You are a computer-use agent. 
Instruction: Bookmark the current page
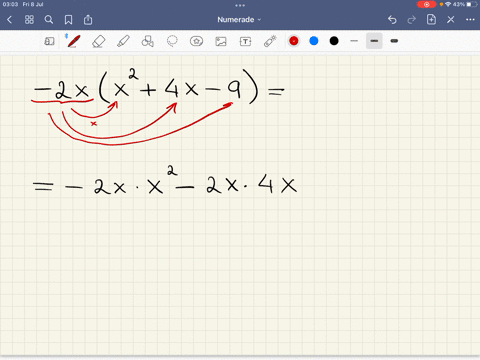point(68,20)
